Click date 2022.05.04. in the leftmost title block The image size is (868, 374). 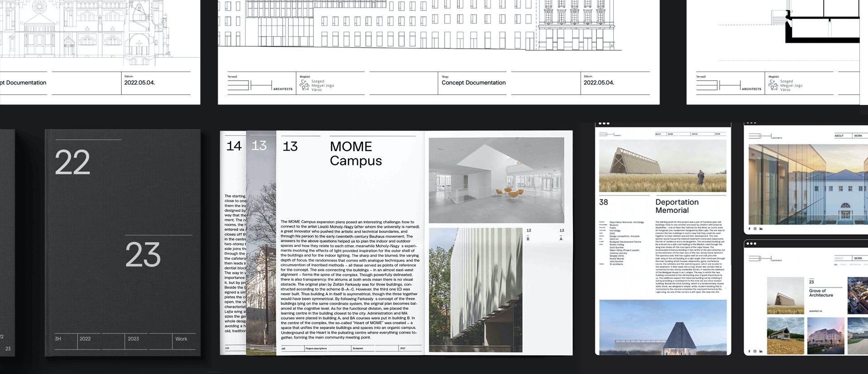tap(139, 83)
